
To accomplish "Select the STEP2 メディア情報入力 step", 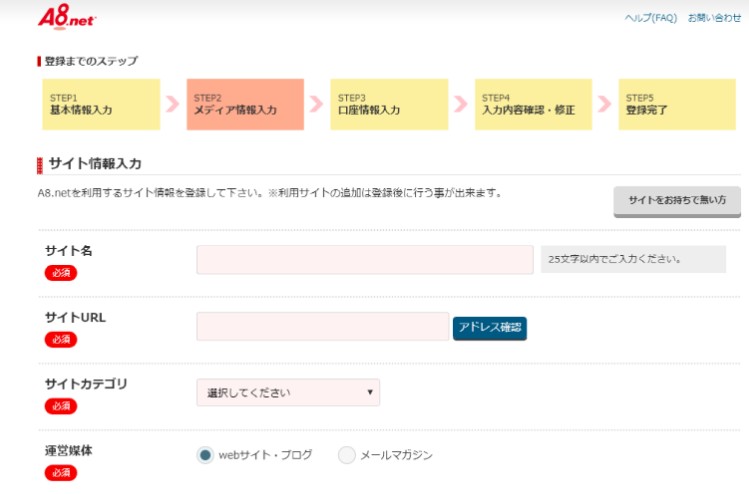I will 245,105.
